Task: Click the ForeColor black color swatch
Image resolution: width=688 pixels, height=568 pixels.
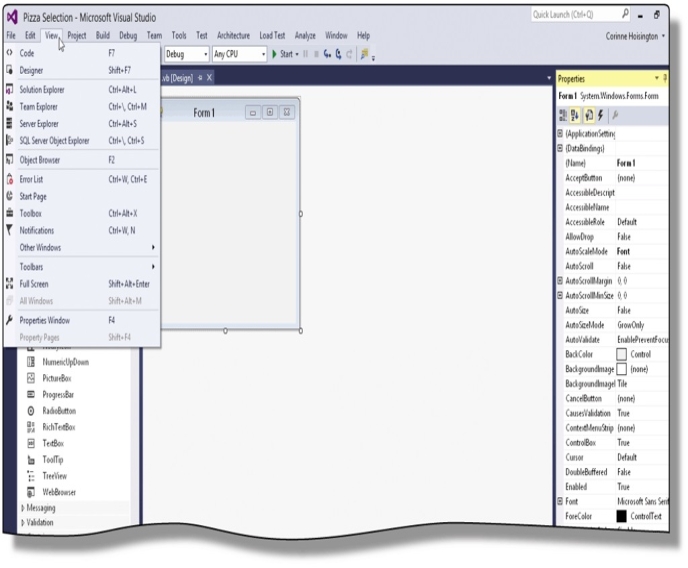Action: point(621,516)
